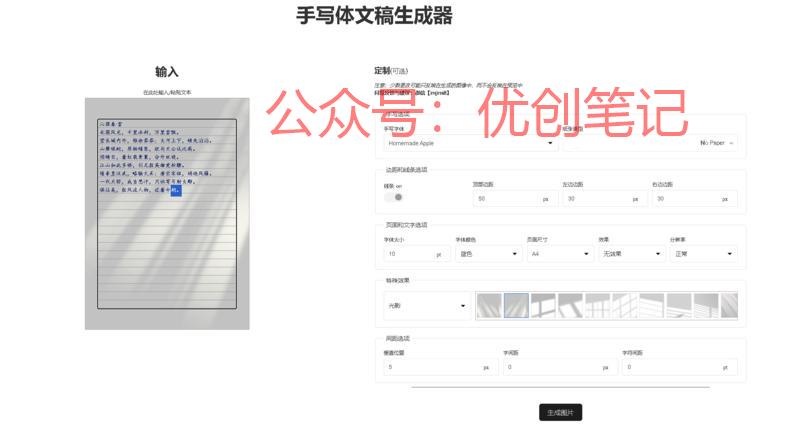
Task: Open the A4 page size dropdown
Action: point(560,254)
